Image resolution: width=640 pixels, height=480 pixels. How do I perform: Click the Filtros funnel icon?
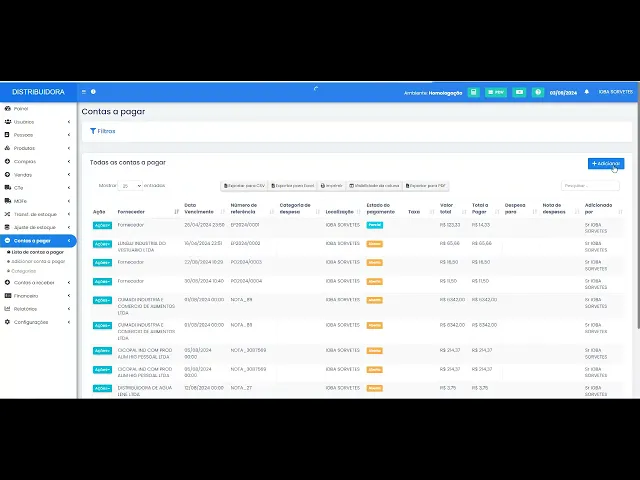point(93,131)
